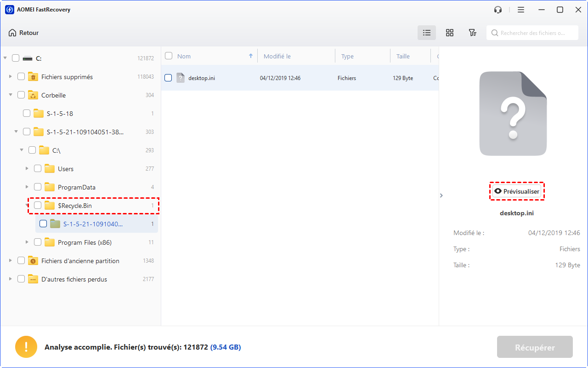The image size is (588, 368).
Task: Click the Corbeille recycle folder icon
Action: point(33,95)
